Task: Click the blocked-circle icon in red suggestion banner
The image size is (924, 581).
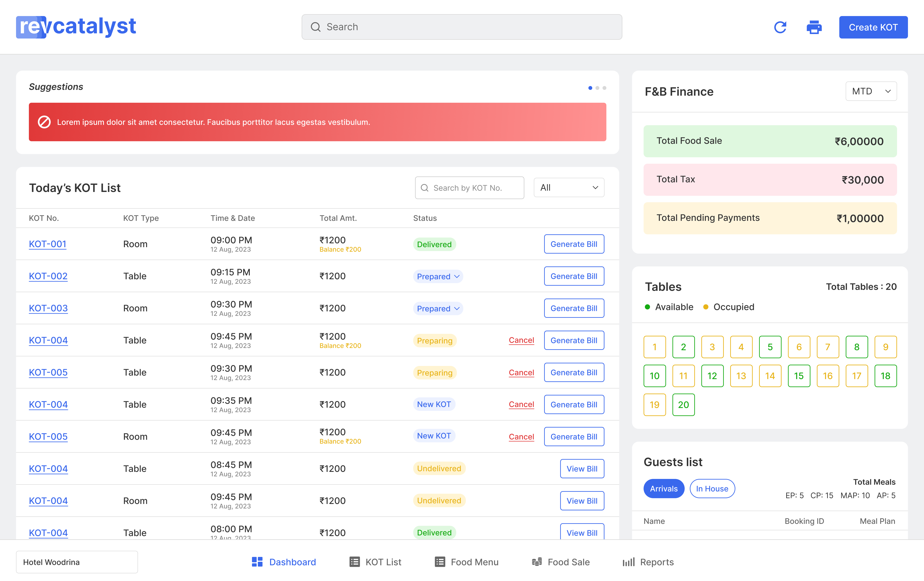Action: point(44,122)
